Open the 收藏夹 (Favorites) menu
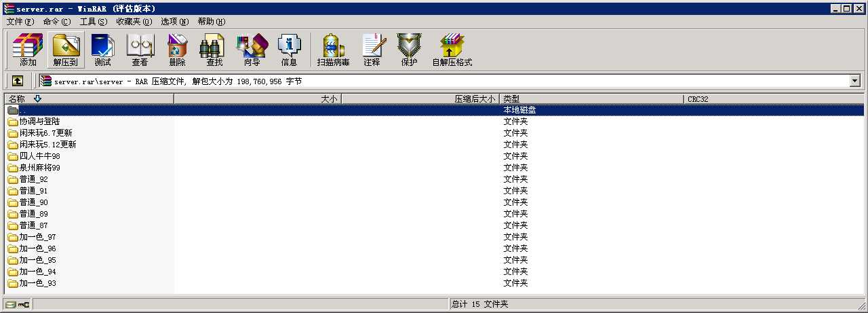The image size is (868, 313). 134,22
